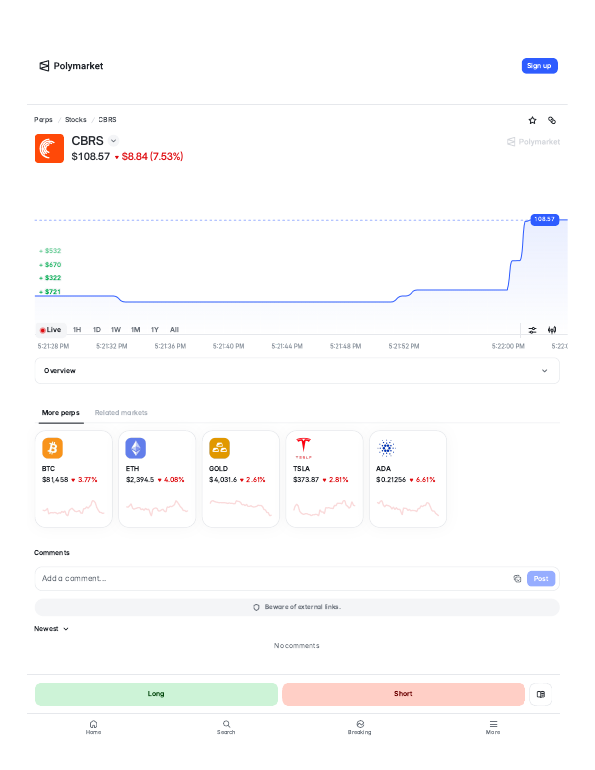The height and width of the screenshot is (770, 595).
Task: Expand the CBRS ticker dropdown chevron
Action: click(113, 141)
